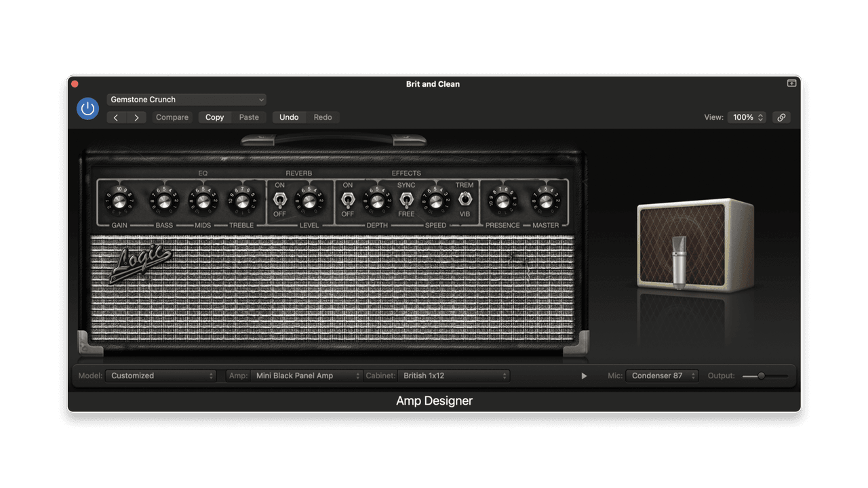Image resolution: width=868 pixels, height=488 pixels.
Task: Click Undo in the header bar
Action: point(289,117)
